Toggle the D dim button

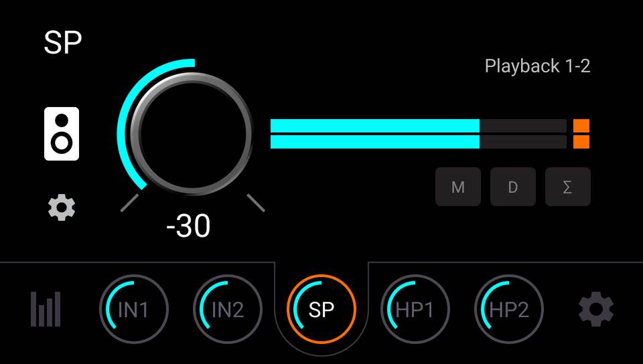click(x=513, y=187)
